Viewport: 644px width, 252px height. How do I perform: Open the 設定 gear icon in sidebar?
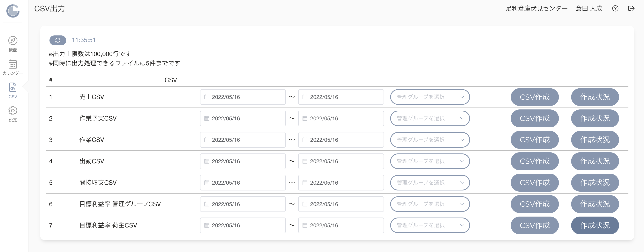tap(13, 111)
